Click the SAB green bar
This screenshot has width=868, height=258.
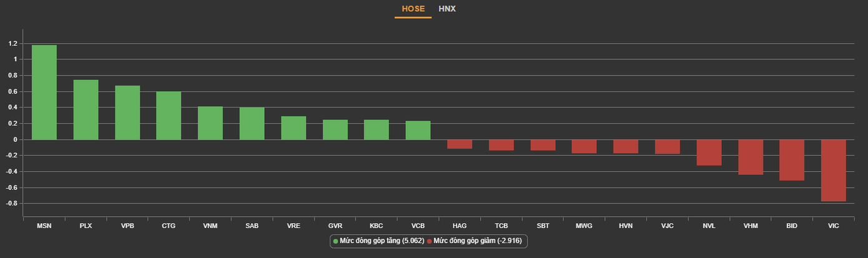click(x=252, y=124)
